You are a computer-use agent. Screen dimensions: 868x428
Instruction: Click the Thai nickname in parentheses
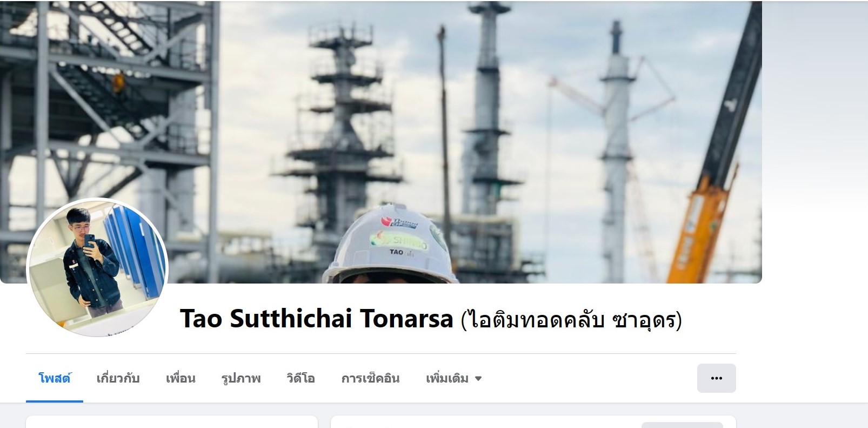point(571,319)
